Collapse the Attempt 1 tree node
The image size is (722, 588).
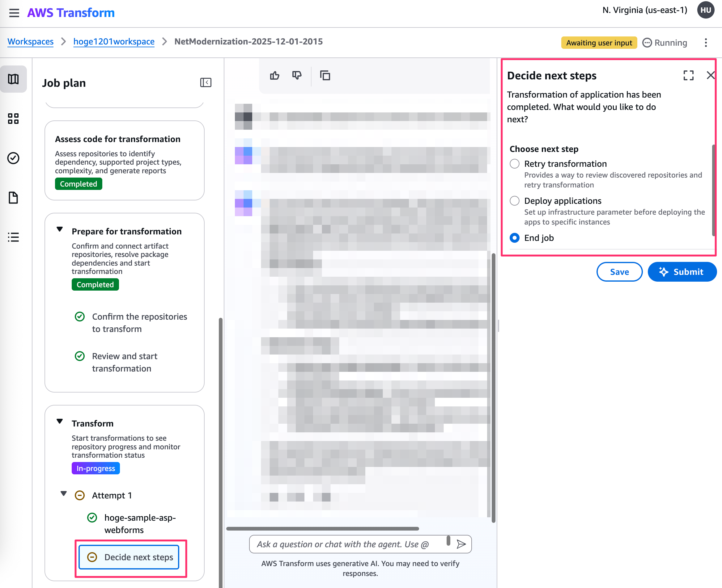pyautogui.click(x=63, y=494)
